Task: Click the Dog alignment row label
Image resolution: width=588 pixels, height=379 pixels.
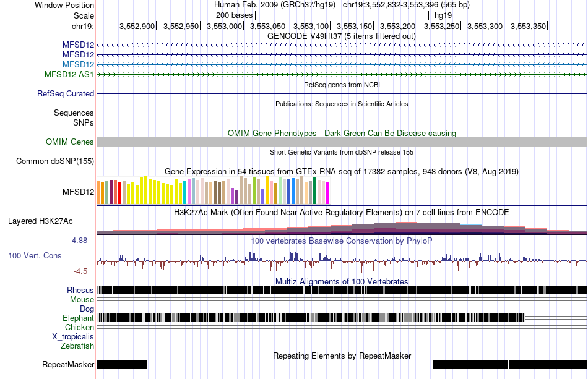Action: [x=87, y=309]
